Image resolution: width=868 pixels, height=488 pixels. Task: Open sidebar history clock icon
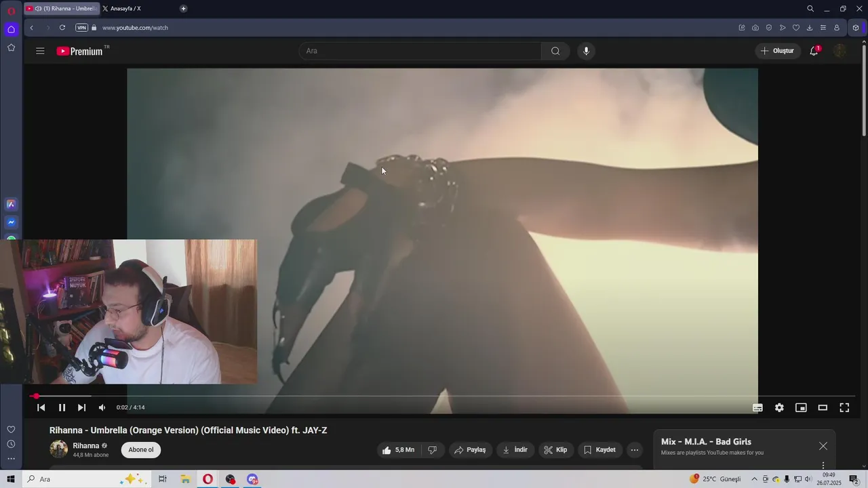pyautogui.click(x=11, y=444)
